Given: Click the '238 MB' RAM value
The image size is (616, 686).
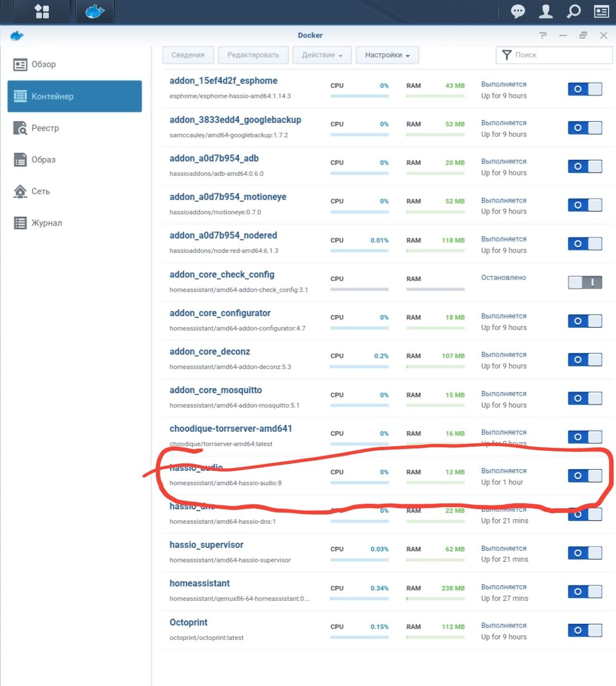Looking at the screenshot, I should [x=453, y=588].
